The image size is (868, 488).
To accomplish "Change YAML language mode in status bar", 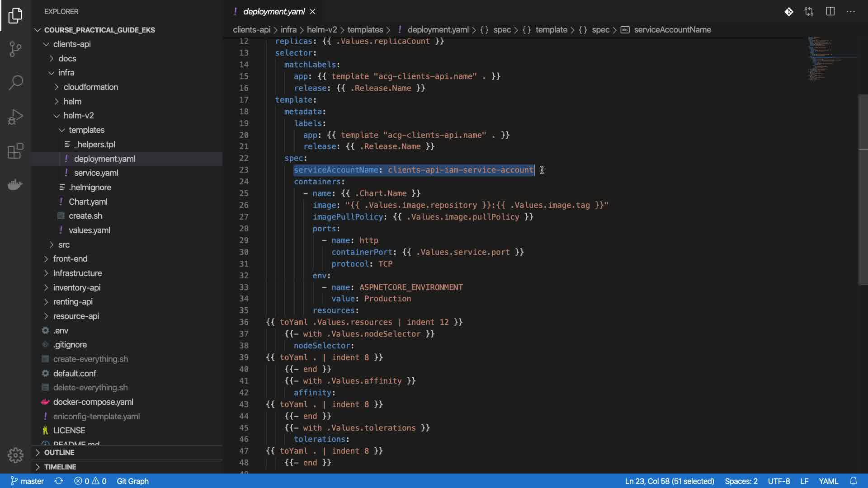I will 828,481.
